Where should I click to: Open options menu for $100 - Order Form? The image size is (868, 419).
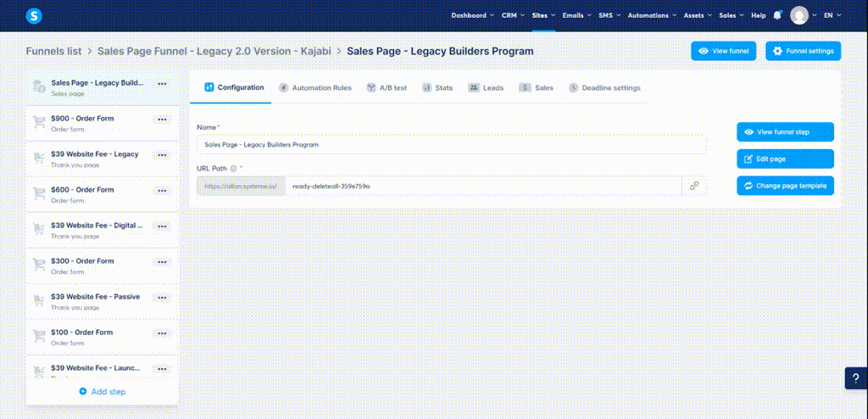click(x=162, y=333)
